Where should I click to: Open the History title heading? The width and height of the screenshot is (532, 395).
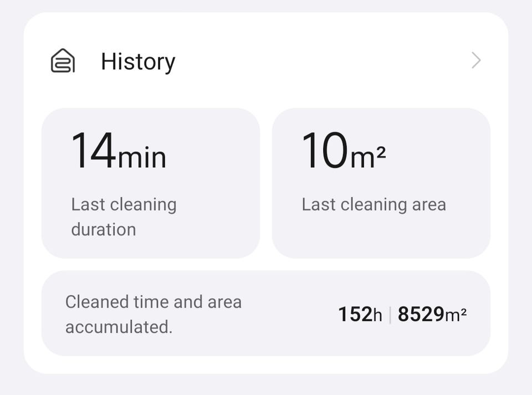[x=138, y=61]
